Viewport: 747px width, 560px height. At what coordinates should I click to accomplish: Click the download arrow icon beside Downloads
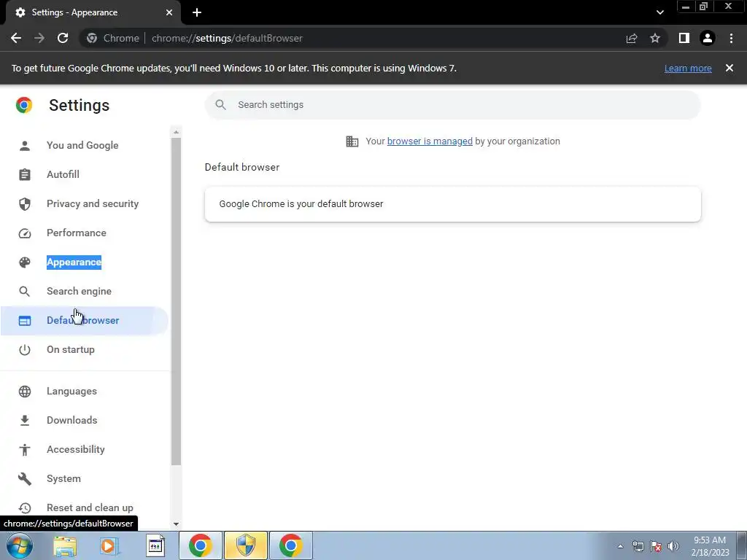click(x=25, y=421)
